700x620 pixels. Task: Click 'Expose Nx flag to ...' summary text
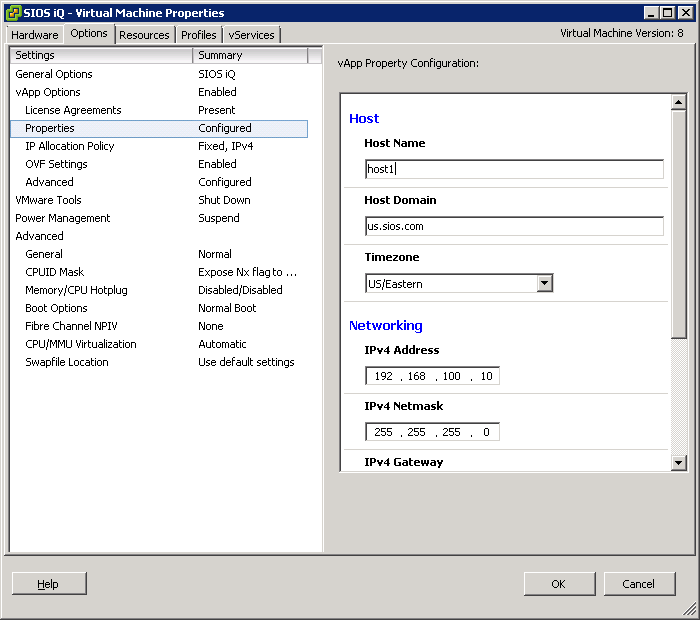point(247,272)
